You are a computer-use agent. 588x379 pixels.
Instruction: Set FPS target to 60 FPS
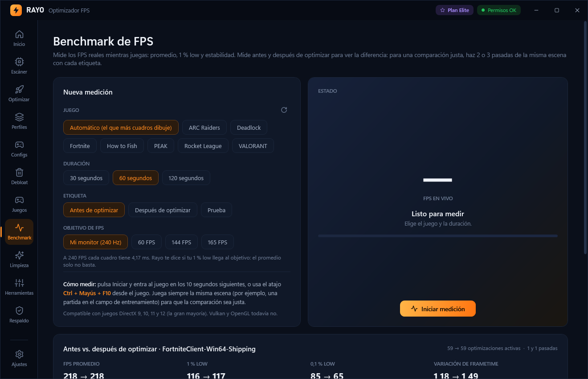(x=147, y=242)
